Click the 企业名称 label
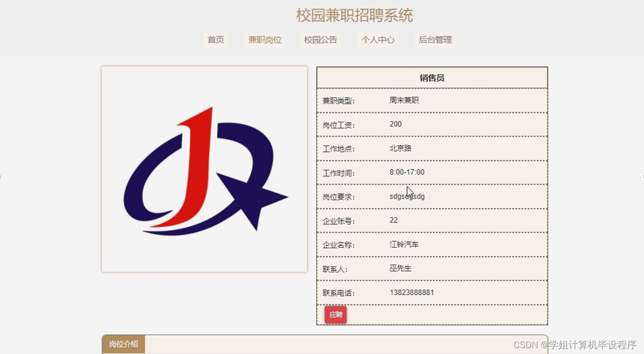 pos(338,245)
